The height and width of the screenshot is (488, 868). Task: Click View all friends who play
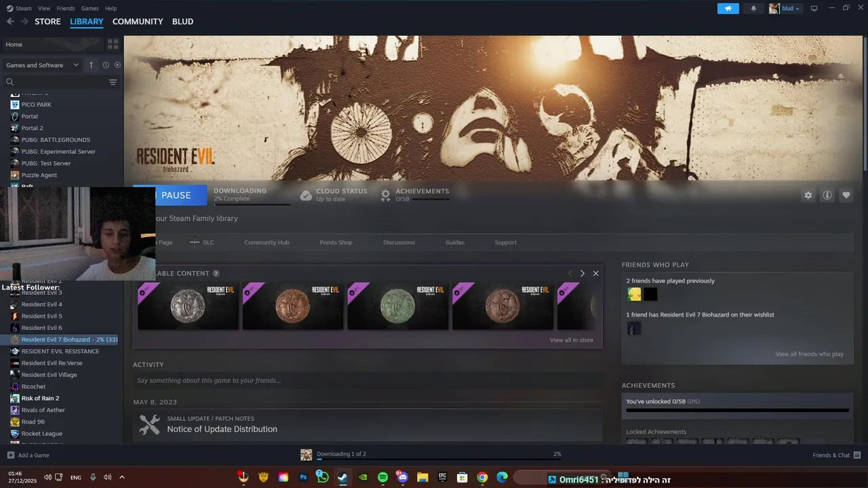(x=809, y=354)
